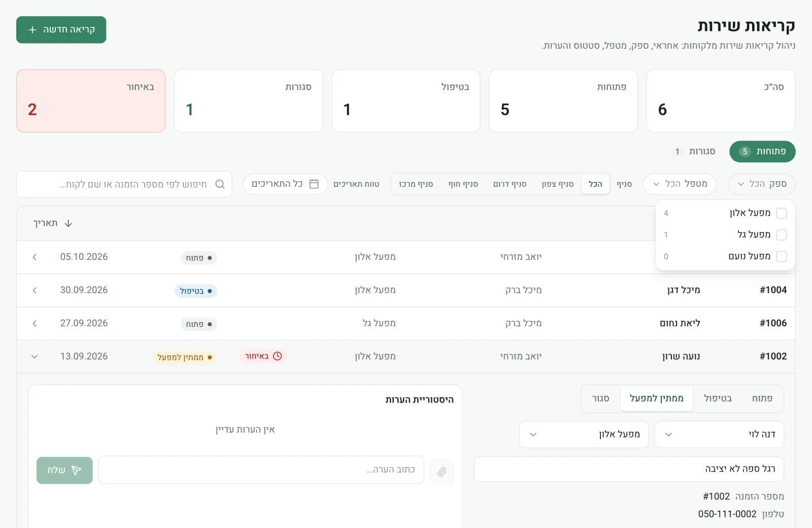This screenshot has height=528, width=812.
Task: Click the שלח send button
Action: click(64, 471)
